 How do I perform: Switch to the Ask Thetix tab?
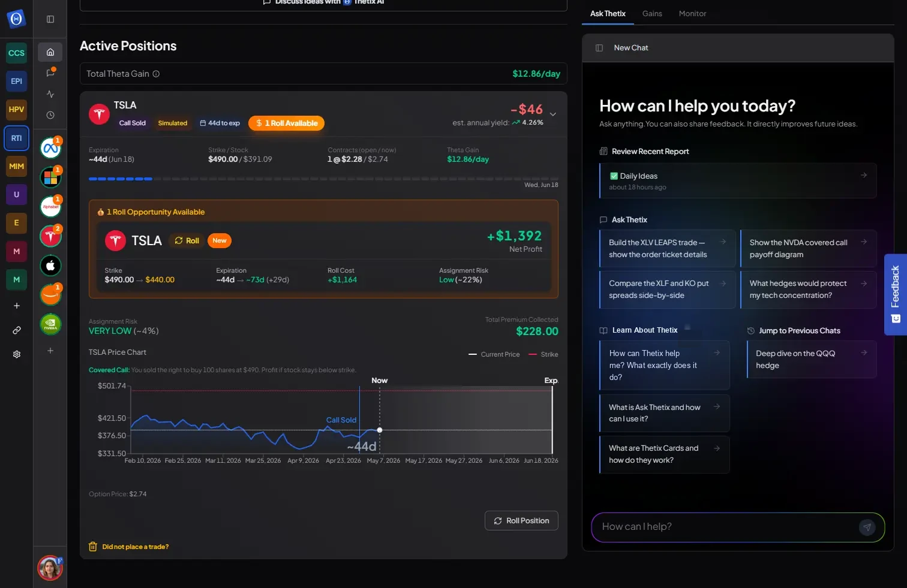(x=608, y=13)
